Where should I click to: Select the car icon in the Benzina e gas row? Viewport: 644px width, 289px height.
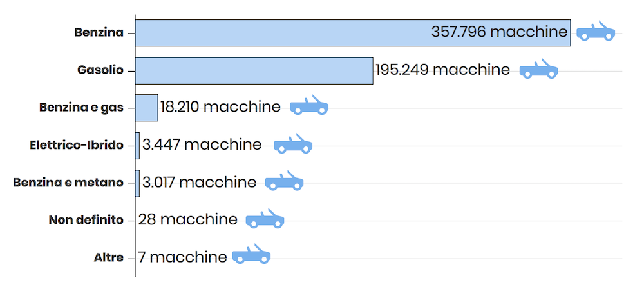[x=309, y=105]
